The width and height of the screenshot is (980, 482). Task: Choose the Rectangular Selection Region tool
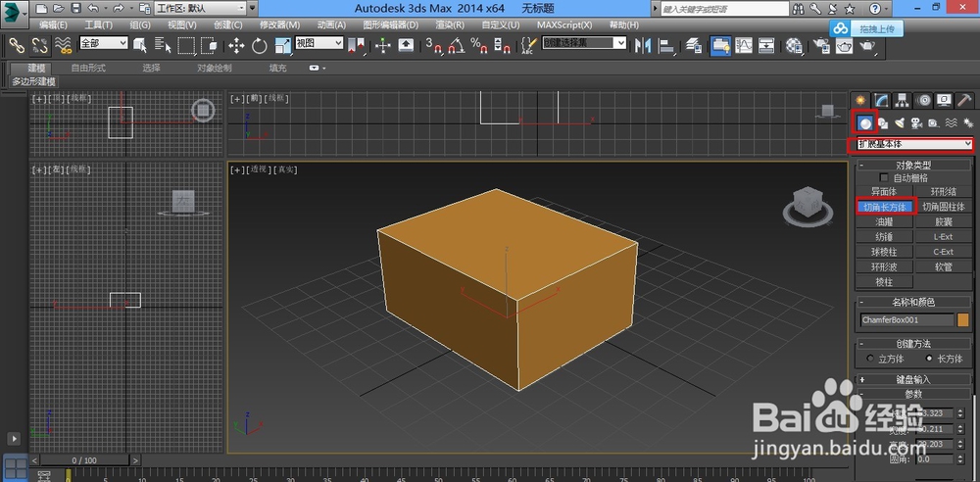click(x=185, y=46)
